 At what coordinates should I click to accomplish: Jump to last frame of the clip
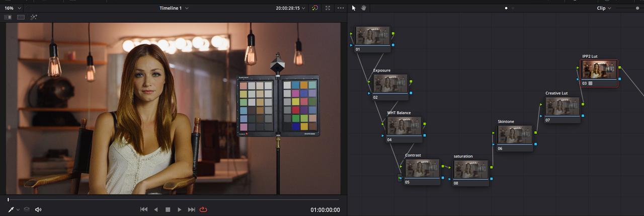(x=191, y=209)
